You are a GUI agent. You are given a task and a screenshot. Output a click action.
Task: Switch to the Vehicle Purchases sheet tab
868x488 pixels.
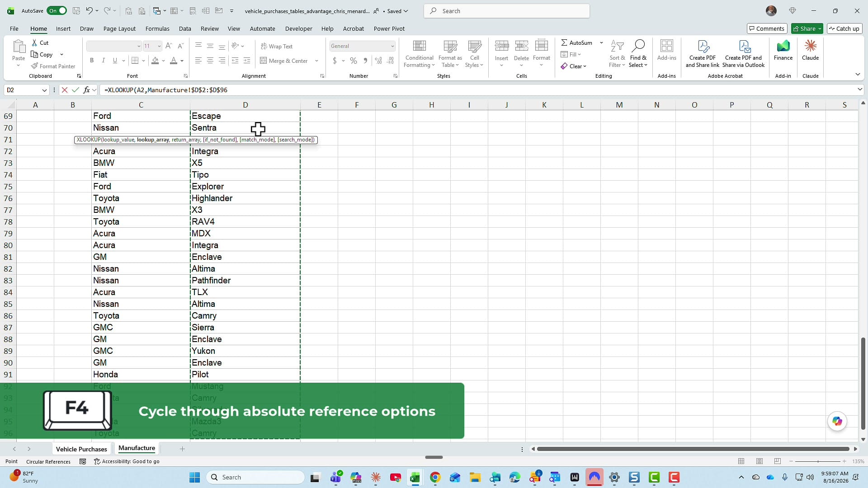click(81, 449)
